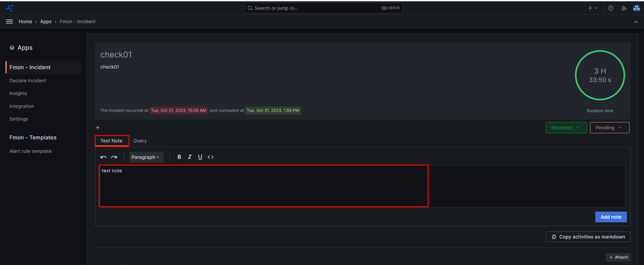Click the Add note button
Screen dimensions: 644x265
coord(611,217)
